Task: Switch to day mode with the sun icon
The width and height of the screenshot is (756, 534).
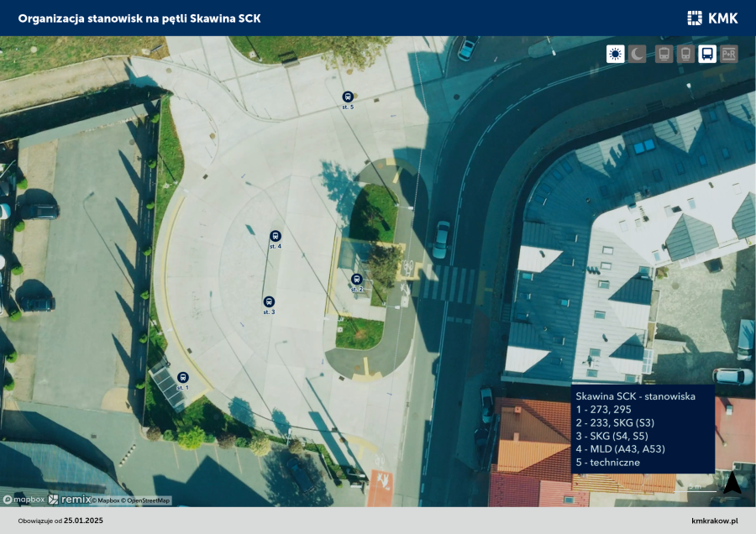Action: click(615, 55)
